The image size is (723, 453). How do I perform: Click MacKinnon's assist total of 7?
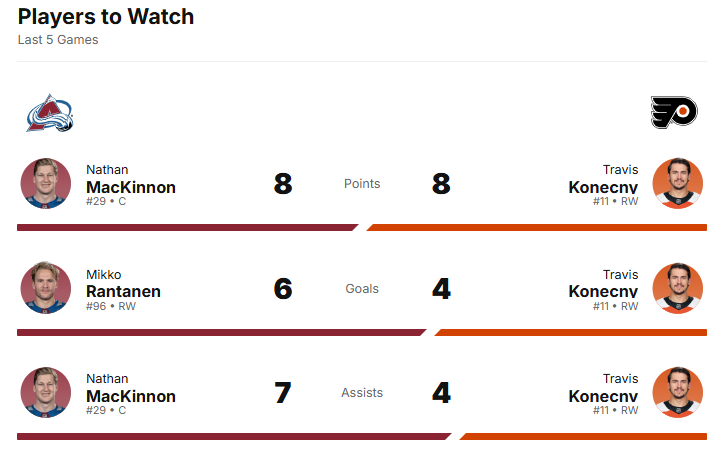[x=283, y=393]
